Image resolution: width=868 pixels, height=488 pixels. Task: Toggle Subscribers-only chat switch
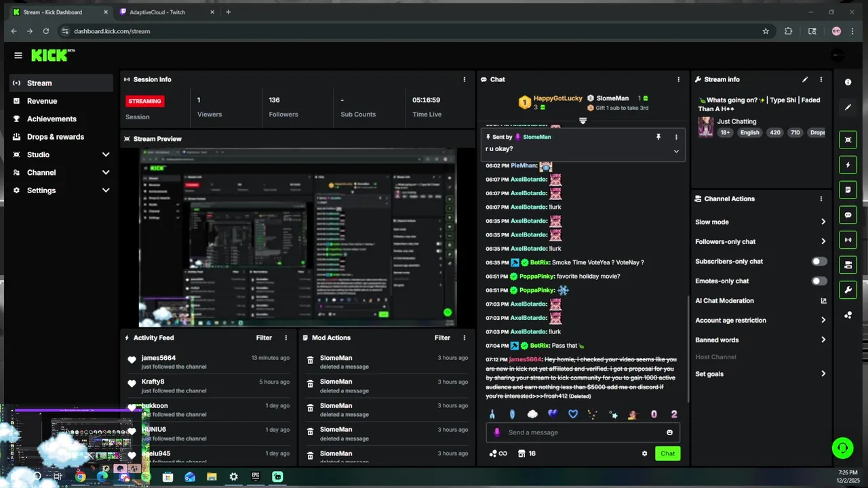click(819, 262)
